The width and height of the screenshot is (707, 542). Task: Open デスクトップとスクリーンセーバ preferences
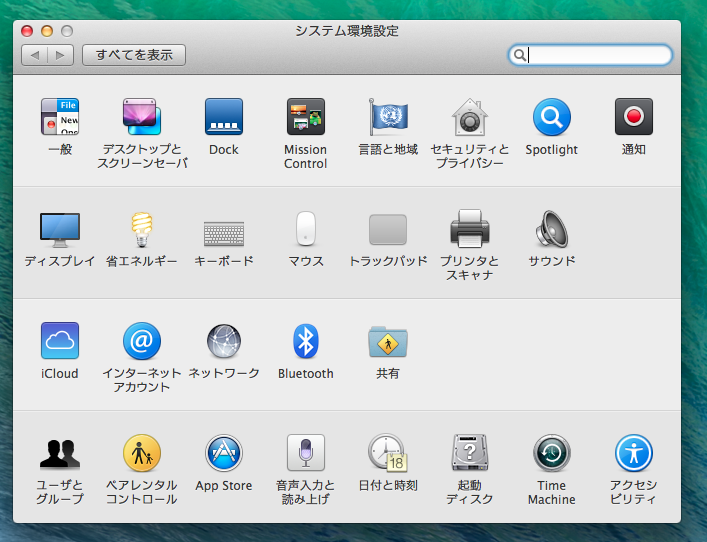(142, 117)
